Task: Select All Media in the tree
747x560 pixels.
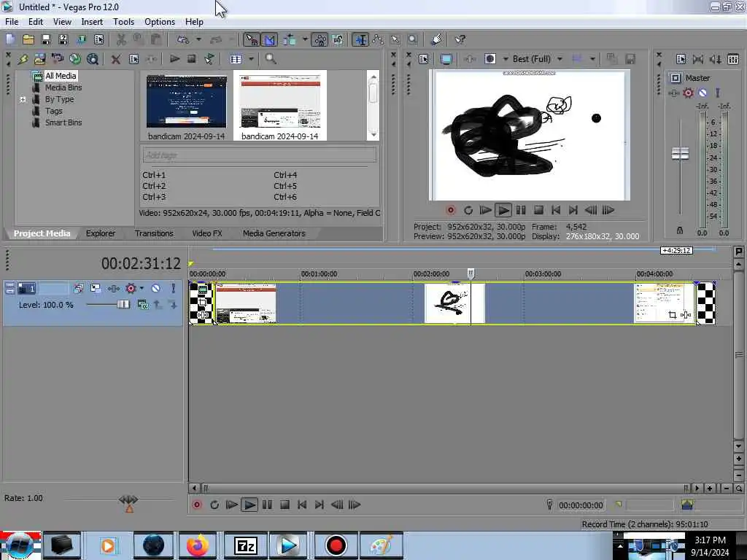Action: coord(61,76)
